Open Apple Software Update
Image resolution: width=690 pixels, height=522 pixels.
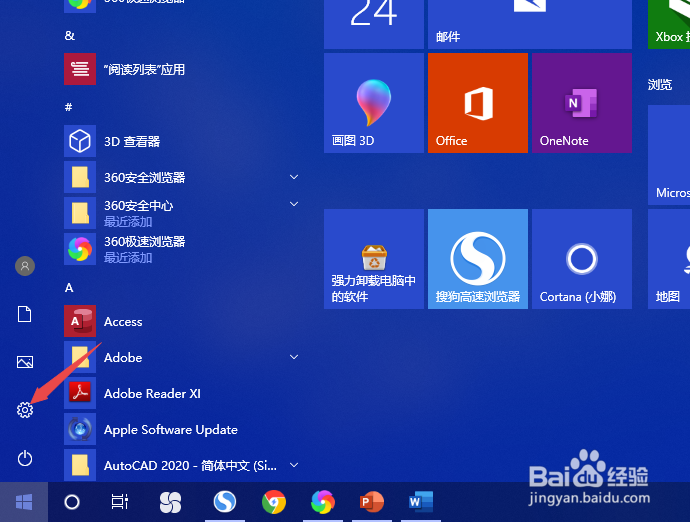point(183,429)
